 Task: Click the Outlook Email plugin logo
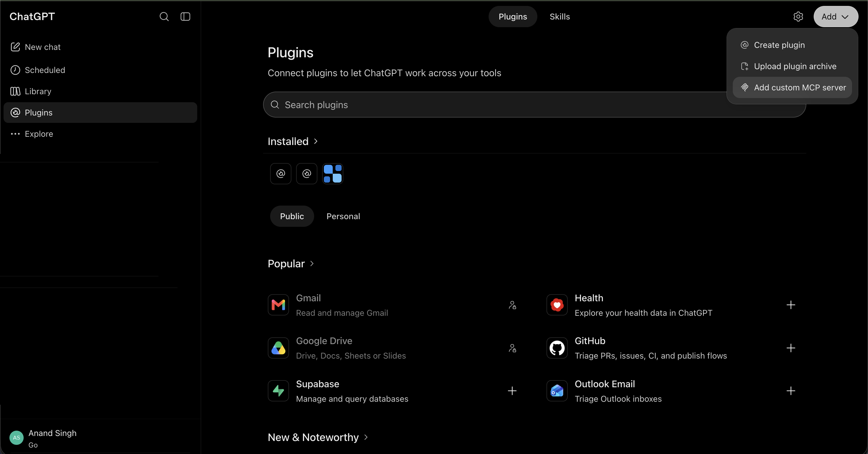[557, 391]
